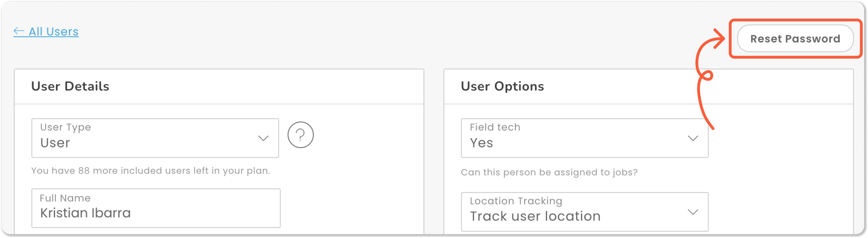Go back via All Users link
The width and height of the screenshot is (868, 238).
(46, 32)
